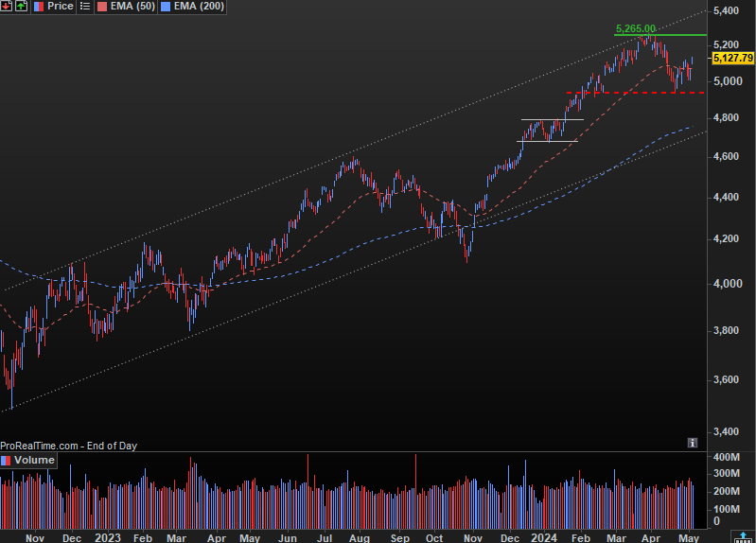The height and width of the screenshot is (543, 756).
Task: Click the info icon above the volume scale
Action: click(x=693, y=443)
